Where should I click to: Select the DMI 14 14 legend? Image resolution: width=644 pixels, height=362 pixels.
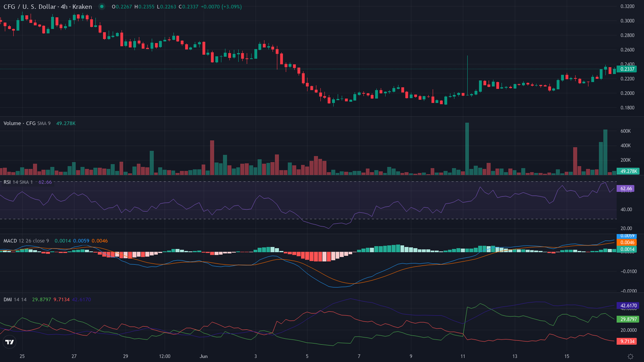[16, 299]
